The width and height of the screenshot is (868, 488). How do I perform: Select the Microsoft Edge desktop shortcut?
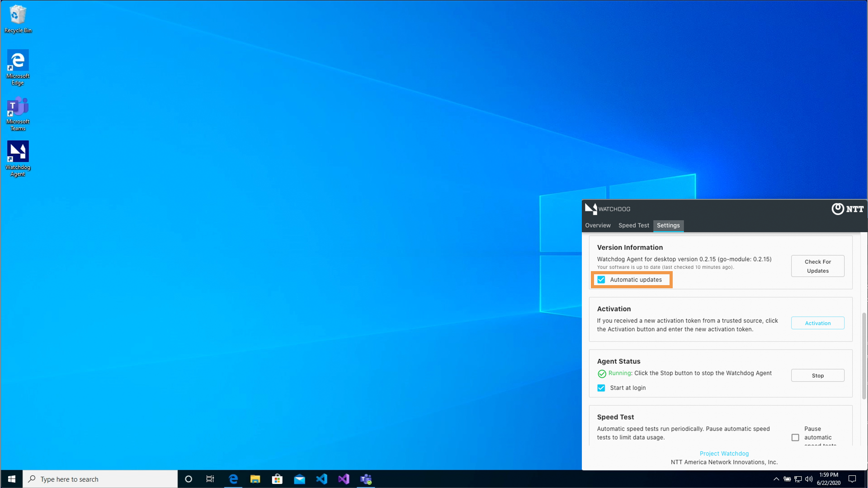tap(18, 67)
